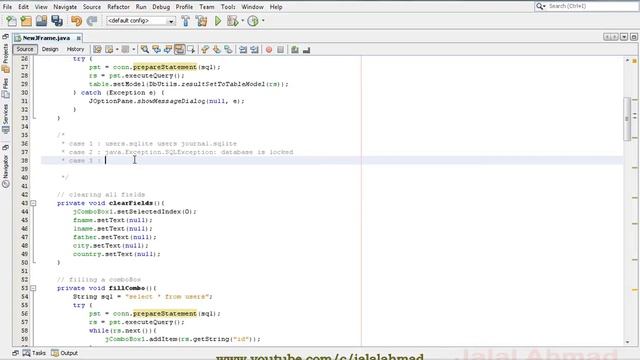Click the Open Project icon
Image resolution: width=640 pixels, height=360 pixels.
click(x=41, y=21)
